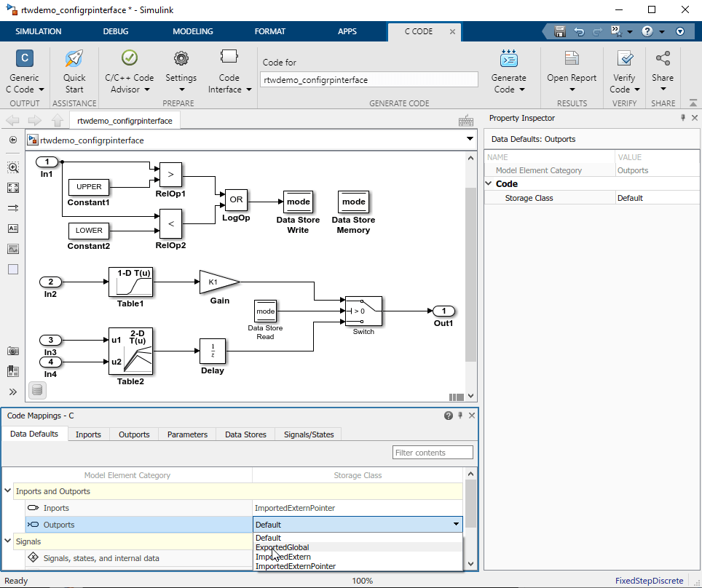Open the Signals/States tab

point(309,434)
